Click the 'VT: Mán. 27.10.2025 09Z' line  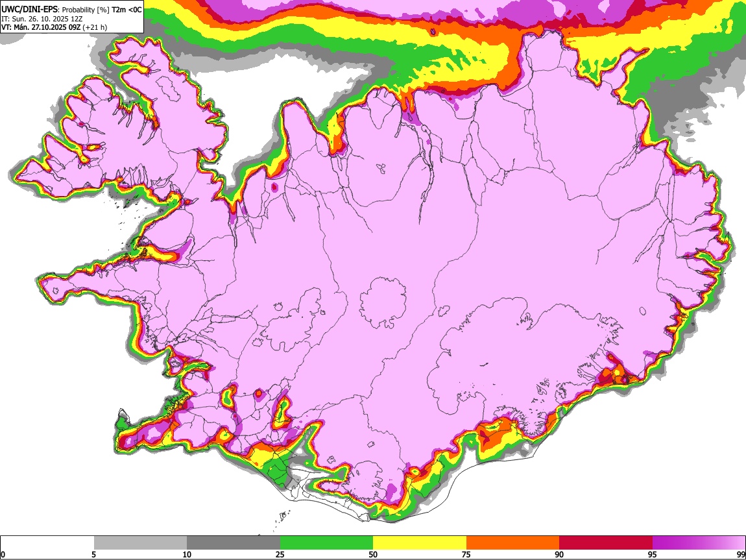tap(41, 27)
